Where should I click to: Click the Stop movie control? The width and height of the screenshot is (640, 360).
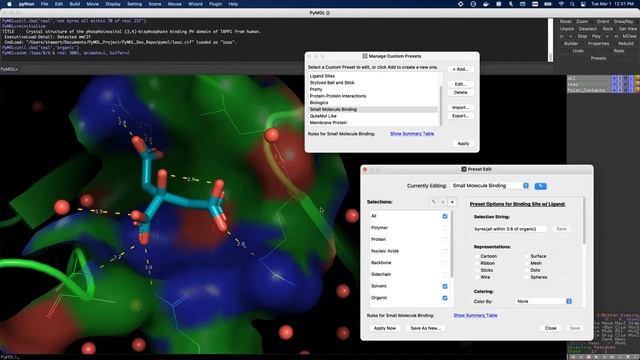pos(582,36)
